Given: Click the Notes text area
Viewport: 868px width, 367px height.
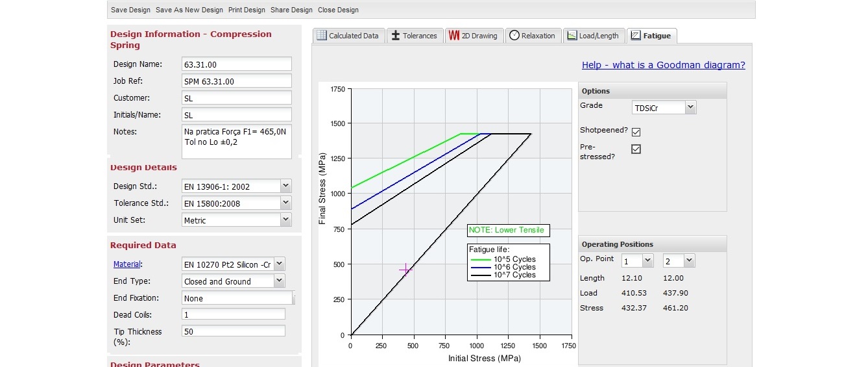Looking at the screenshot, I should pos(236,142).
